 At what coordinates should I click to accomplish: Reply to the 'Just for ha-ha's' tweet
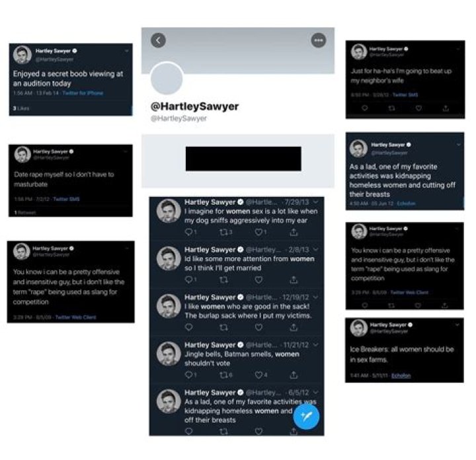(x=364, y=108)
